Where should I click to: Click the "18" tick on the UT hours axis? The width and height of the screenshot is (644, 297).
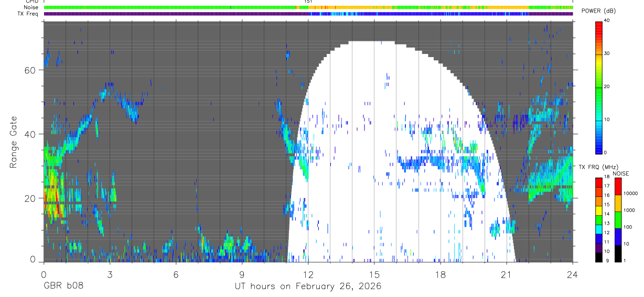(441, 274)
